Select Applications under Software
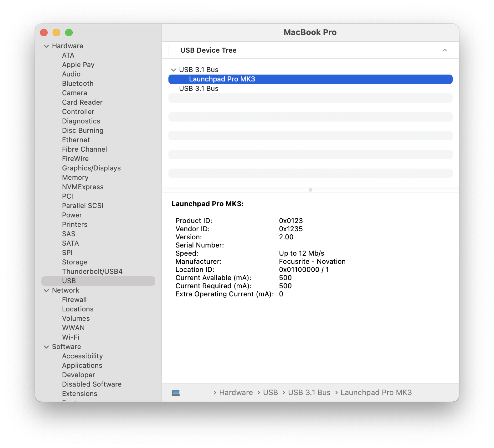 (82, 366)
